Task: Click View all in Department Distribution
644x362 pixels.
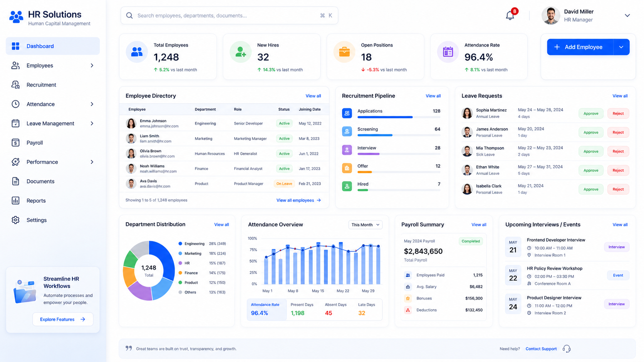Action: coord(221,225)
